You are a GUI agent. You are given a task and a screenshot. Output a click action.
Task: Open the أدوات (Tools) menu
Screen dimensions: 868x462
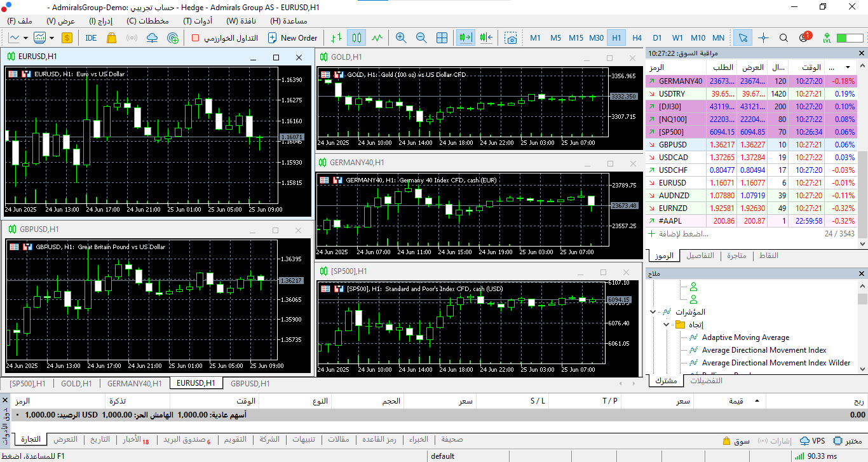coord(198,21)
